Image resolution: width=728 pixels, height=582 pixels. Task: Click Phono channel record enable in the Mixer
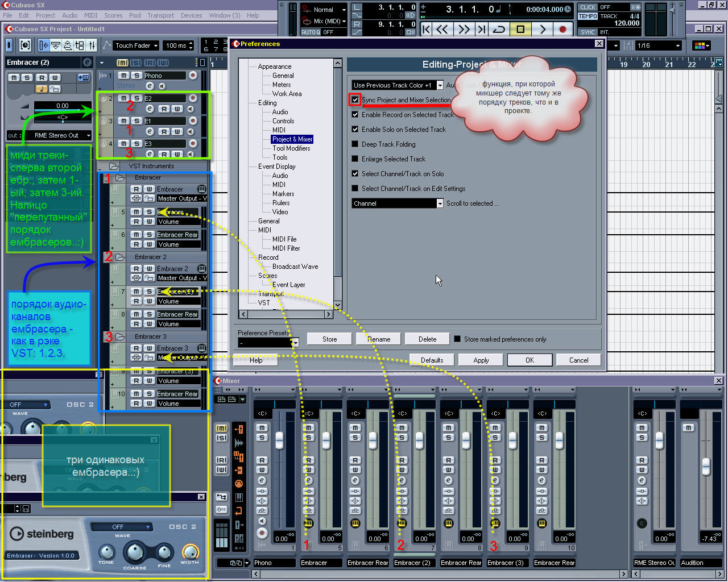(x=262, y=533)
